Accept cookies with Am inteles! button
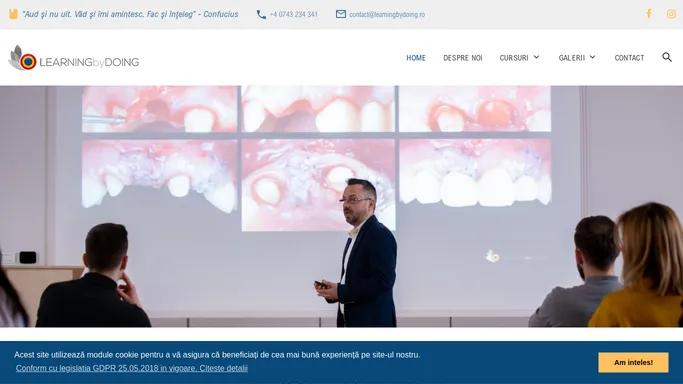The width and height of the screenshot is (683, 384). 633,362
